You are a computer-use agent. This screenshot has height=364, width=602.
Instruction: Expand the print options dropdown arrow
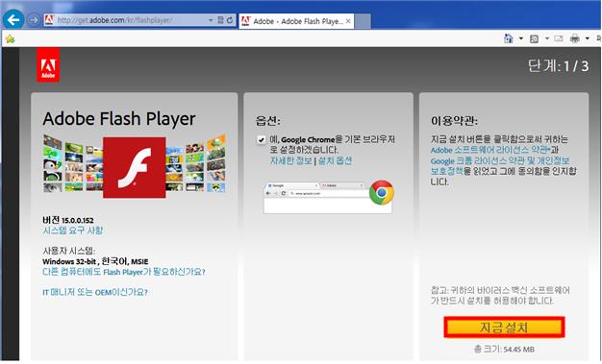tap(587, 38)
